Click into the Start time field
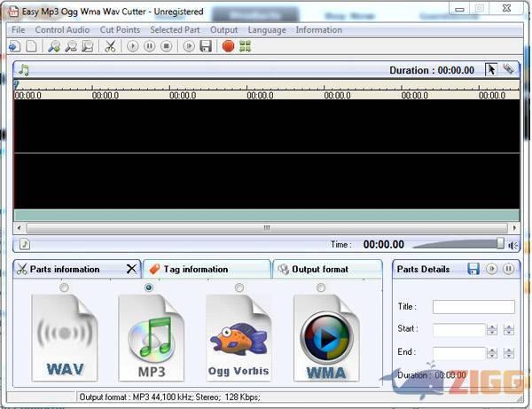Image resolution: width=532 pixels, height=409 pixels. pos(458,330)
